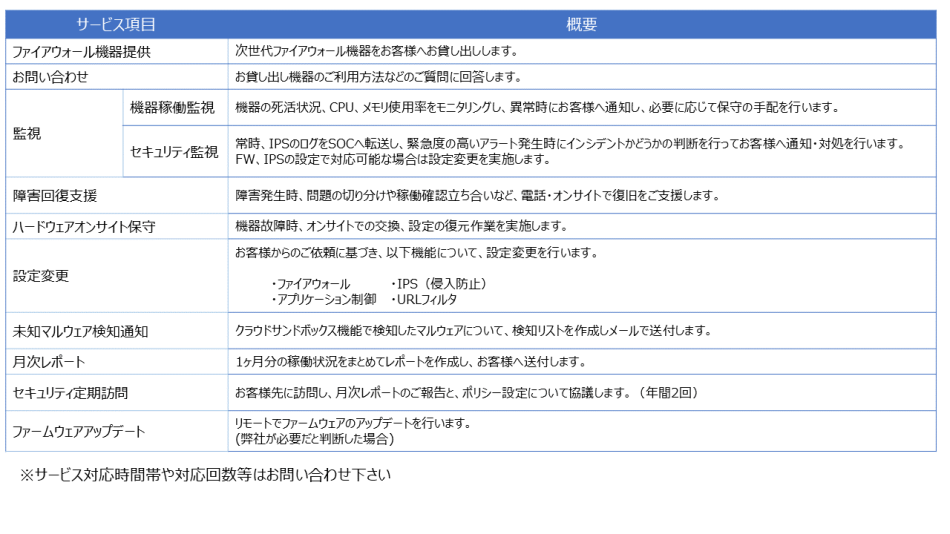The image size is (950, 534).
Task: Click description お貸し出し機器のご利用方法などのご質問に回答します
Action: tap(379, 77)
